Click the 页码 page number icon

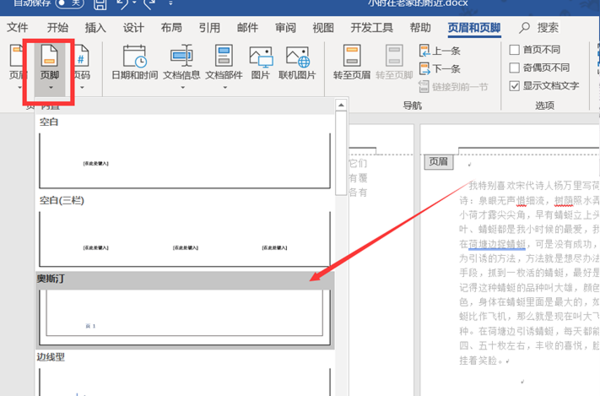[x=82, y=56]
